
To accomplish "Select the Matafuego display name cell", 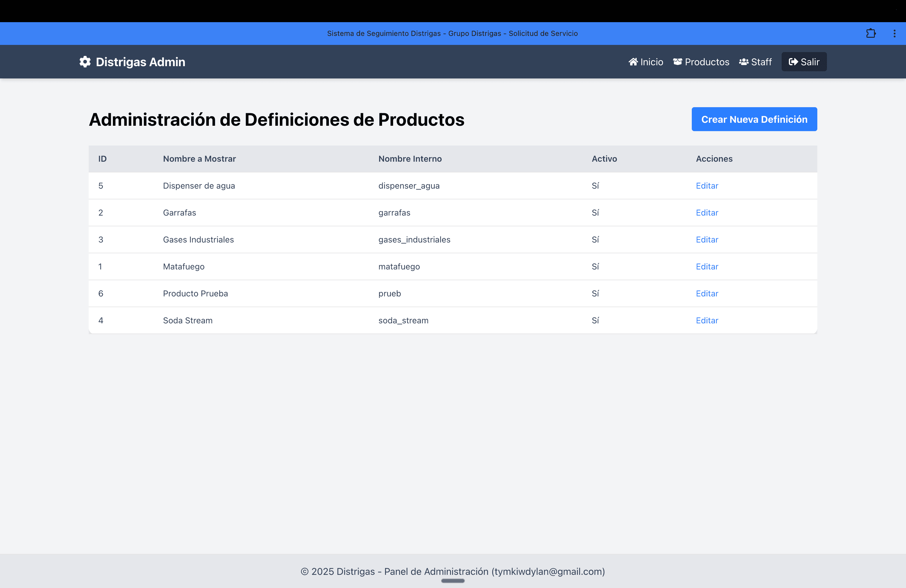I will click(184, 267).
